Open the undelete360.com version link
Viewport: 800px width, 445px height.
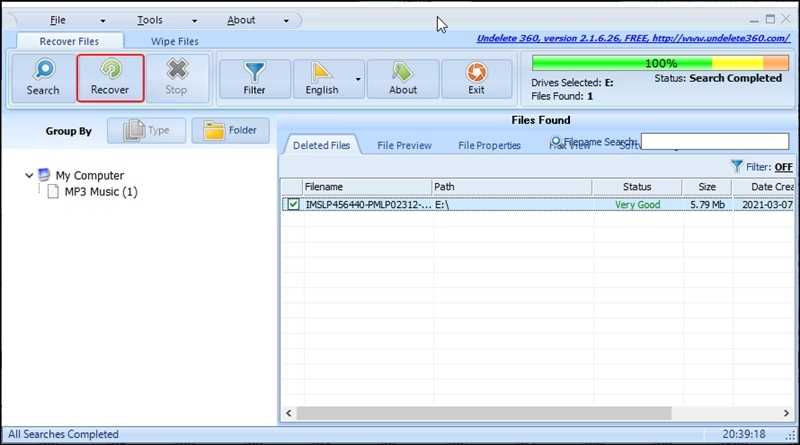coord(635,40)
